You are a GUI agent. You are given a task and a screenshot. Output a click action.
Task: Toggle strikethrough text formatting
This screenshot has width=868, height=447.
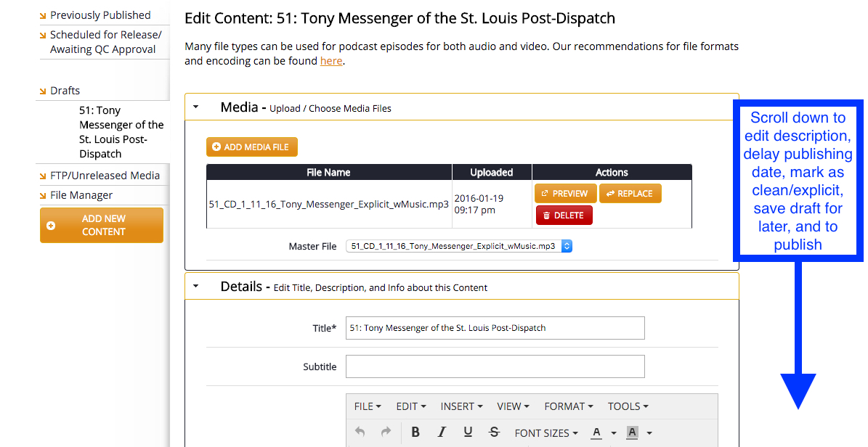click(494, 432)
